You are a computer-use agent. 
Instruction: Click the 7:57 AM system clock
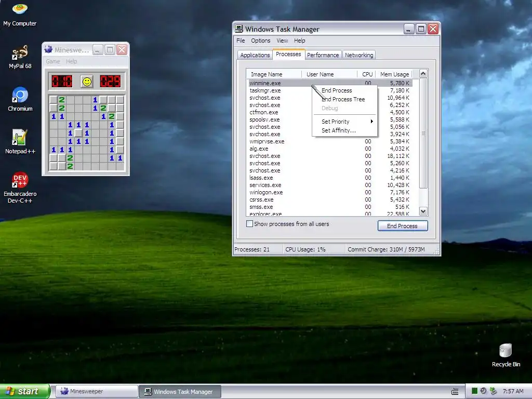[513, 391]
